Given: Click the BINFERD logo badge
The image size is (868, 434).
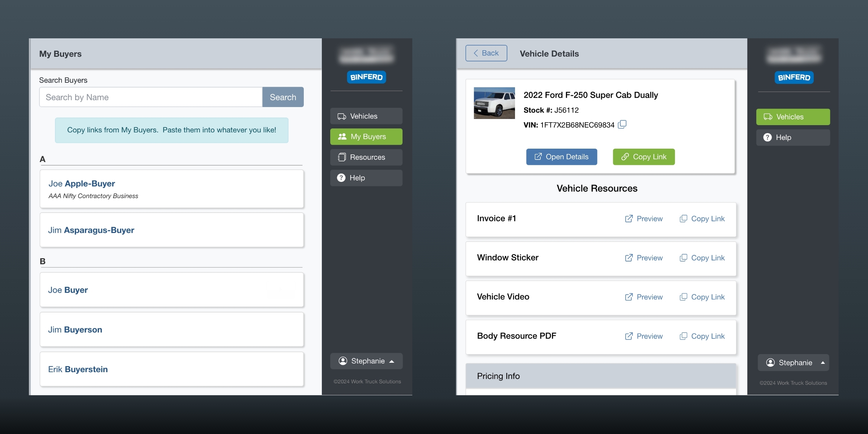Looking at the screenshot, I should tap(366, 77).
